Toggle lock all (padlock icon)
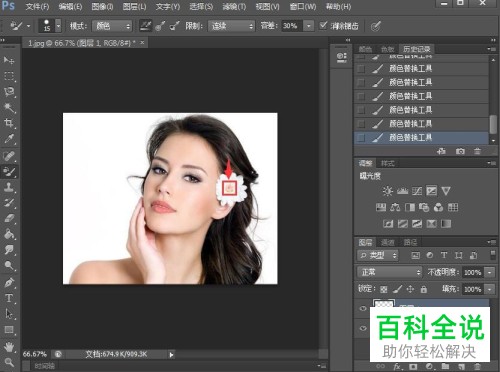 424,289
